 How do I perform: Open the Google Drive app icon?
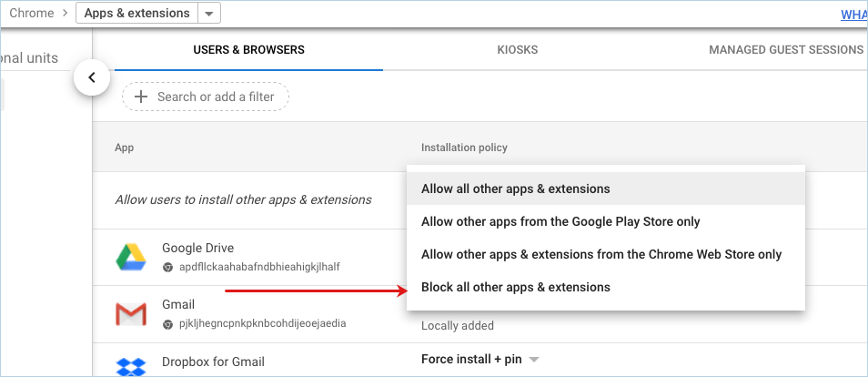(131, 257)
